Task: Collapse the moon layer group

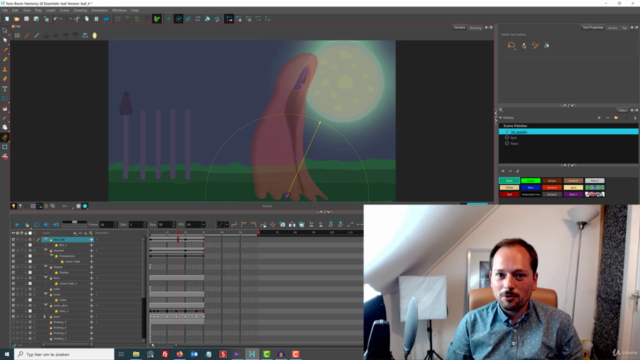Action: (46, 294)
